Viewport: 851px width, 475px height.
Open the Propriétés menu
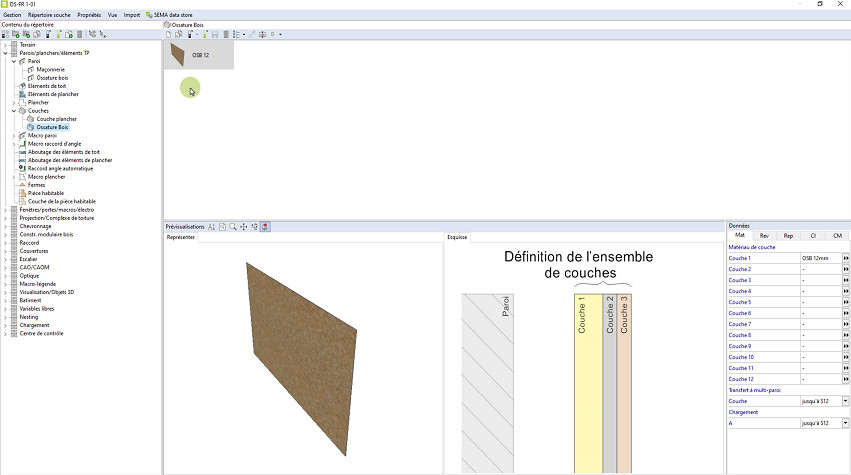click(x=89, y=15)
